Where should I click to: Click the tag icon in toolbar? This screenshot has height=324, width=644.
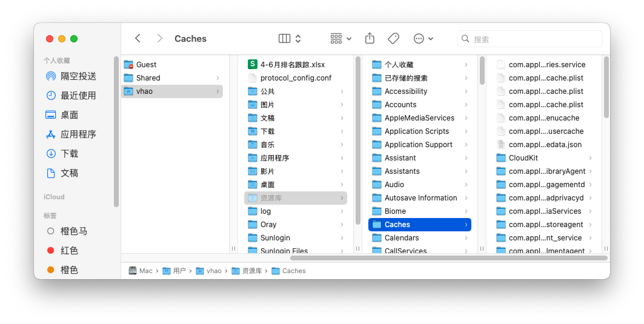tap(393, 38)
